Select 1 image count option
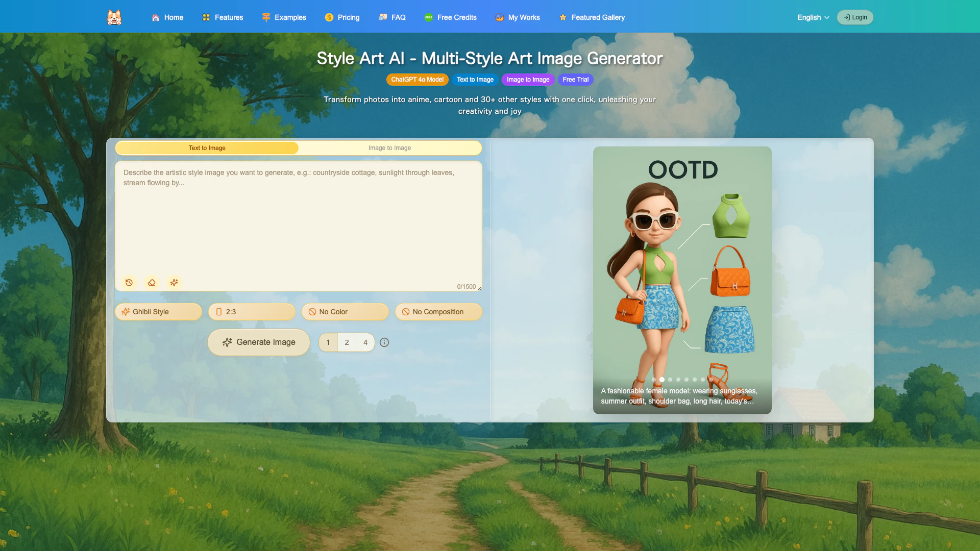The width and height of the screenshot is (980, 551). pyautogui.click(x=328, y=342)
